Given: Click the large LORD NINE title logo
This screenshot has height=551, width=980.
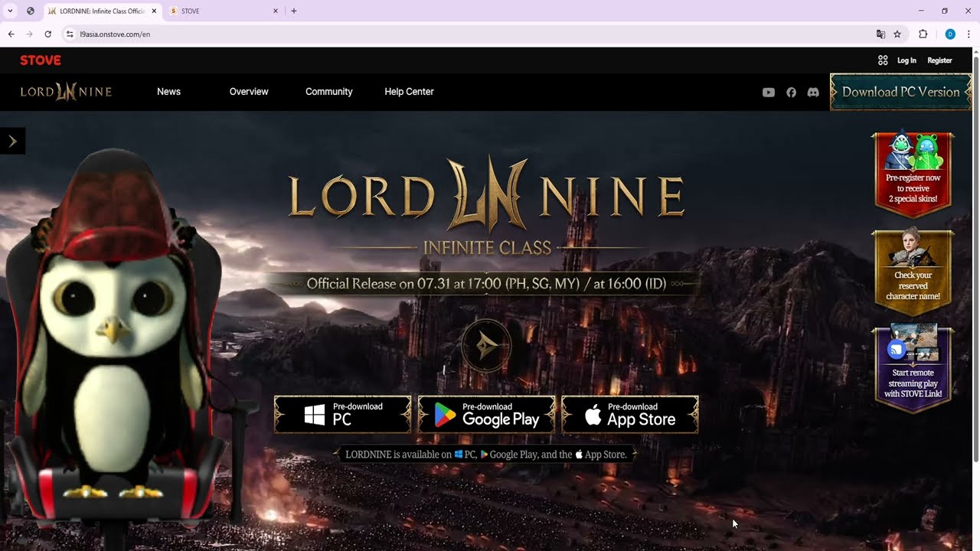Looking at the screenshot, I should (486, 194).
